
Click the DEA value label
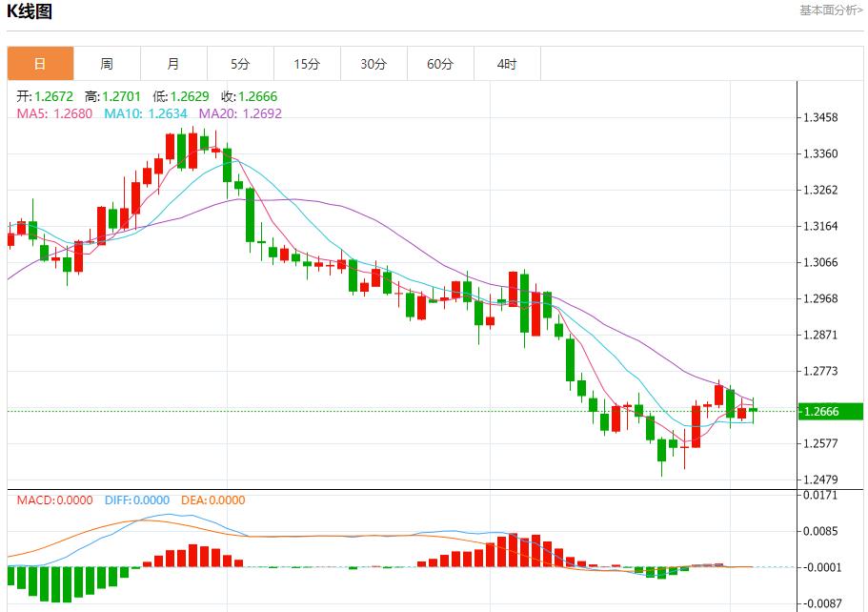(x=211, y=500)
